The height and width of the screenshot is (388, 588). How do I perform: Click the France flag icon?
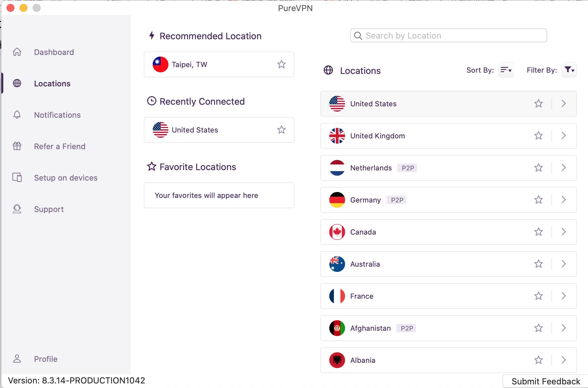[x=337, y=296]
